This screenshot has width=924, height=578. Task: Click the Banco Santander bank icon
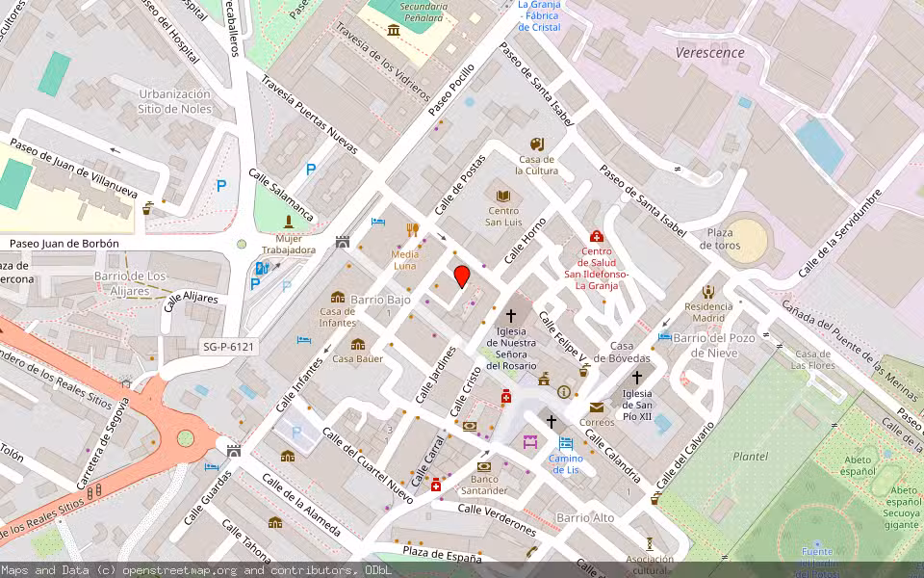483,467
